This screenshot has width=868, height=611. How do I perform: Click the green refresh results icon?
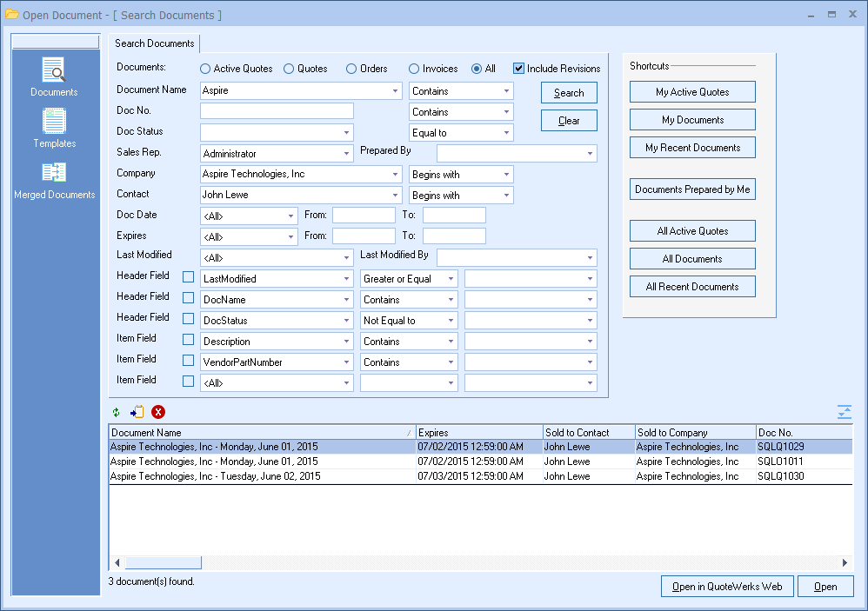117,412
